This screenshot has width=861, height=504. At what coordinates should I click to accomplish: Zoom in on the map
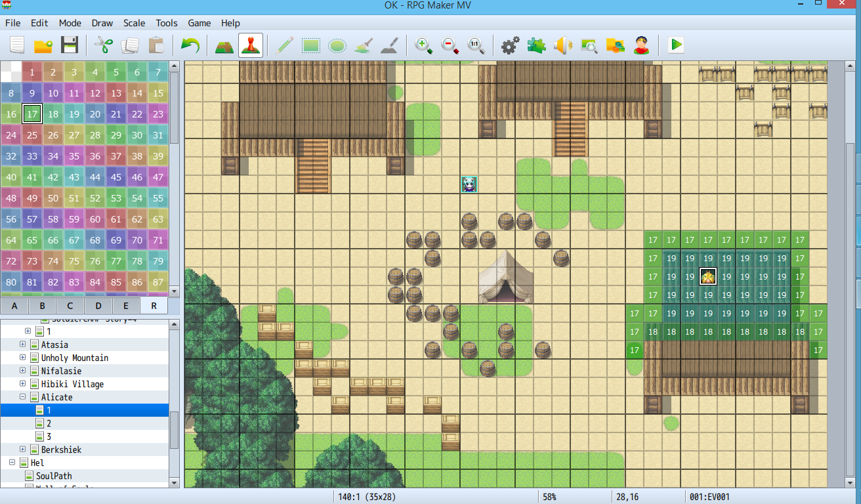tap(424, 45)
